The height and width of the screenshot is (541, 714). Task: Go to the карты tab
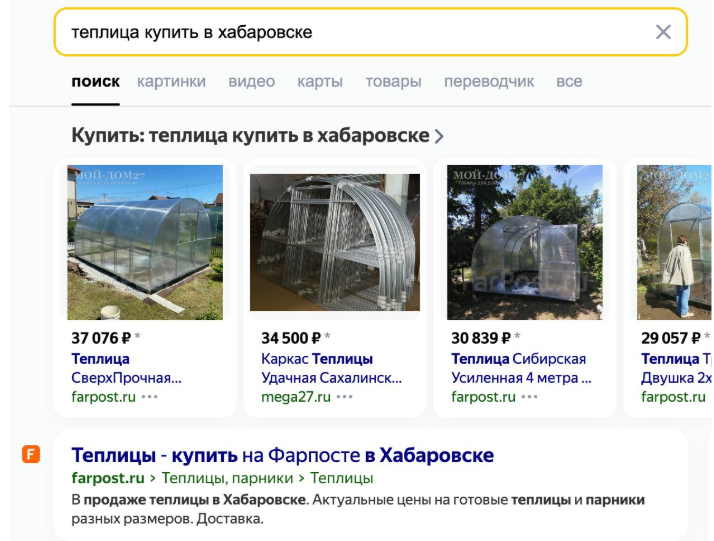[320, 82]
